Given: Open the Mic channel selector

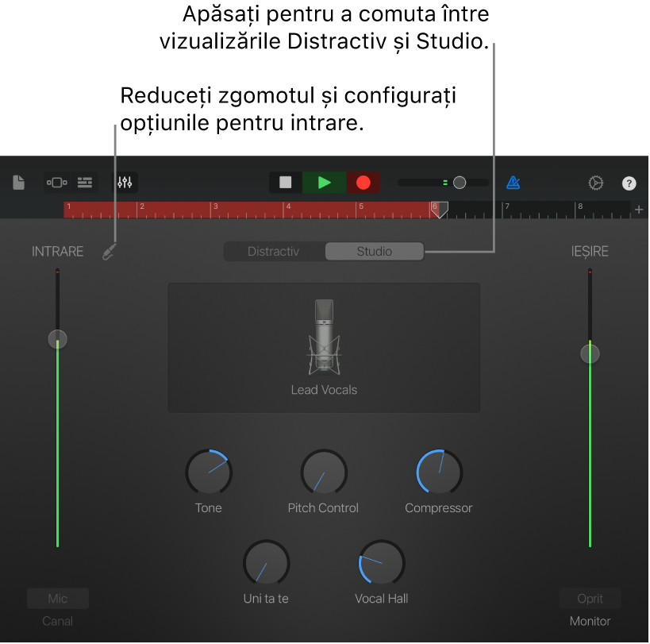Looking at the screenshot, I should [x=57, y=598].
